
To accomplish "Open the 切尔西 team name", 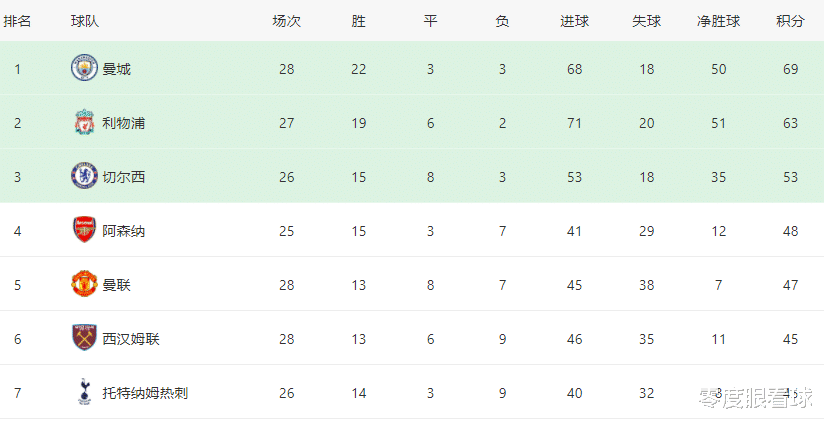I will (x=123, y=177).
